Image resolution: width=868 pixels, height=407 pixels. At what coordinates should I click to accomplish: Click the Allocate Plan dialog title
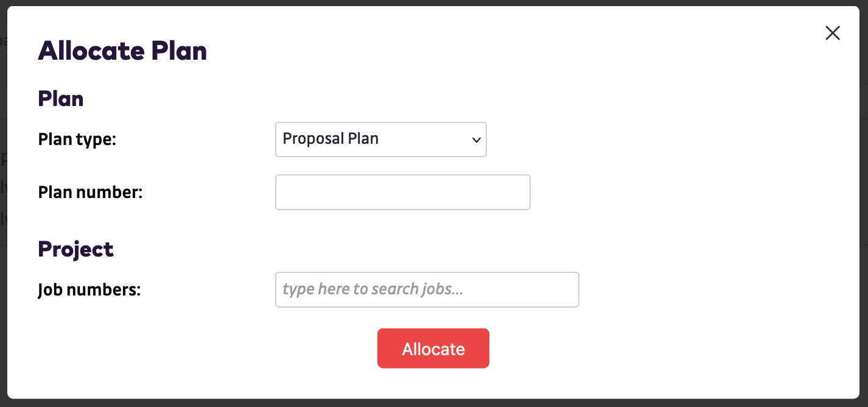[122, 51]
